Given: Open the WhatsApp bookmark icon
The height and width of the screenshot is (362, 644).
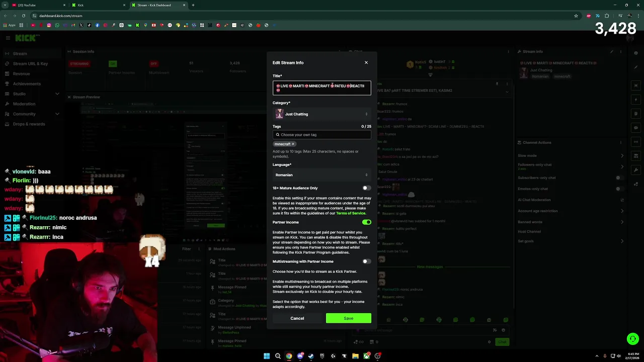Looking at the screenshot, I should (57, 25).
